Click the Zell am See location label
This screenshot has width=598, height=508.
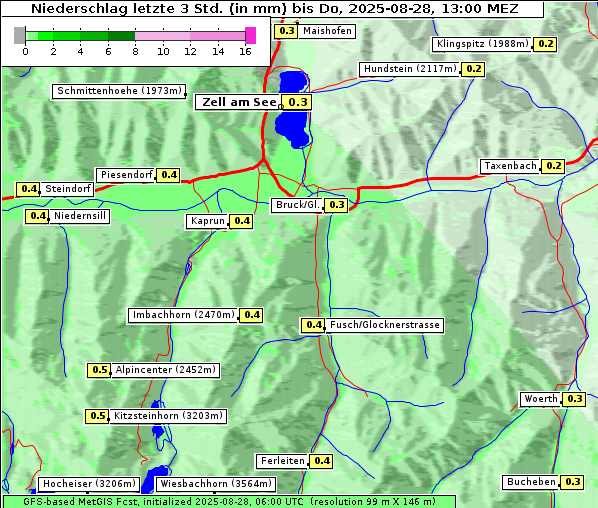pos(239,102)
